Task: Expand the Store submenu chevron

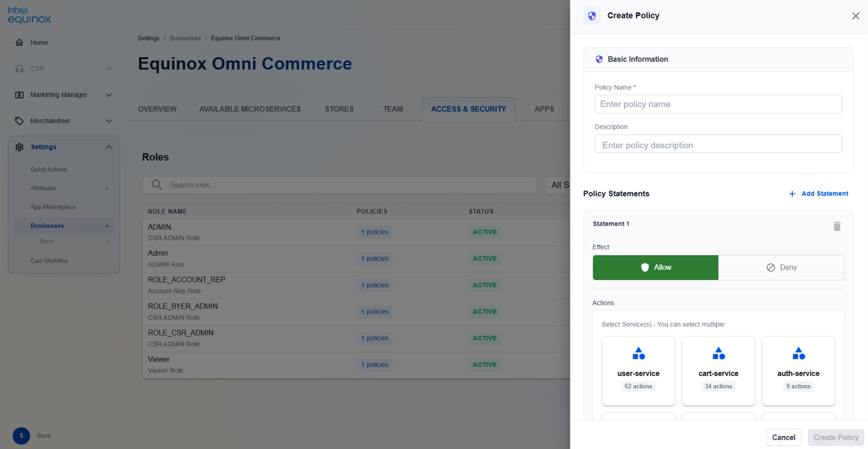Action: click(x=107, y=241)
